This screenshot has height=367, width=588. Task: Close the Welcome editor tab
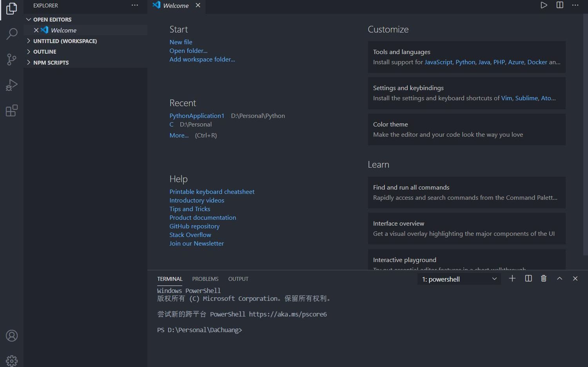coord(198,5)
